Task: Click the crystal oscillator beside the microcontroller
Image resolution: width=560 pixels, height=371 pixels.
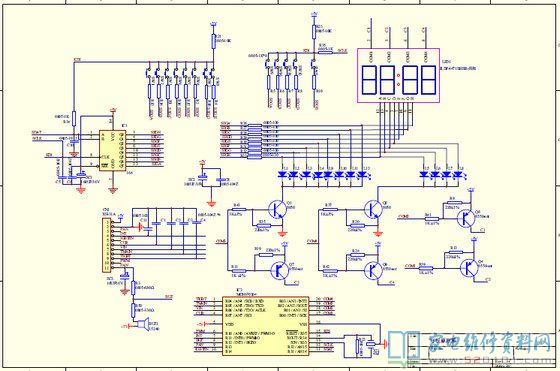Action: click(x=371, y=344)
